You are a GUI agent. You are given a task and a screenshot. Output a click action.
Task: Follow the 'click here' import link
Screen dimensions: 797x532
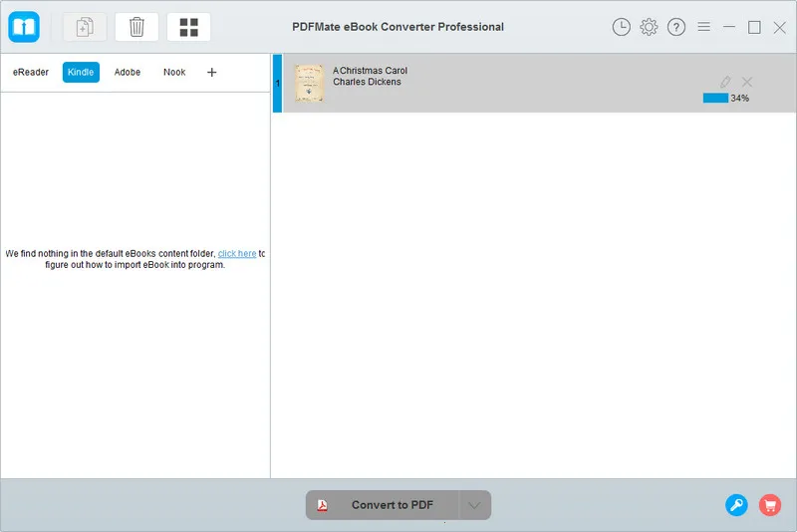(x=237, y=254)
